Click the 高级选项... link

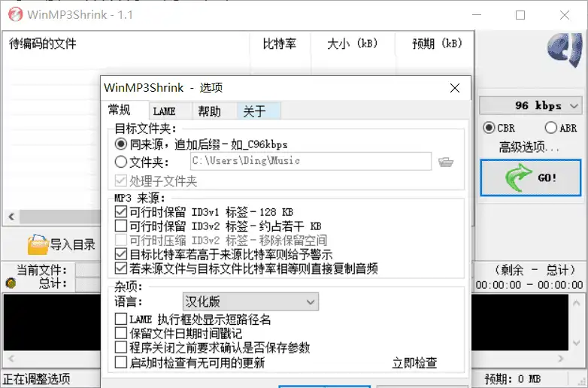(529, 147)
